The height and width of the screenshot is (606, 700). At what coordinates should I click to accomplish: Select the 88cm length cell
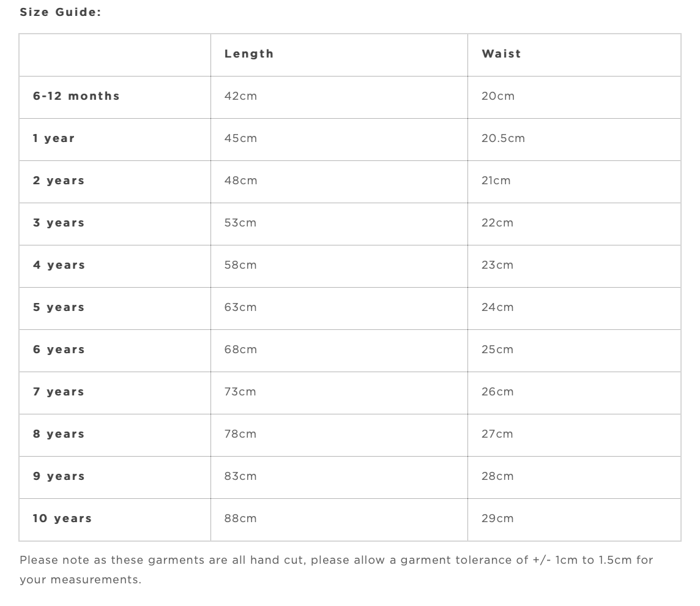pos(240,518)
